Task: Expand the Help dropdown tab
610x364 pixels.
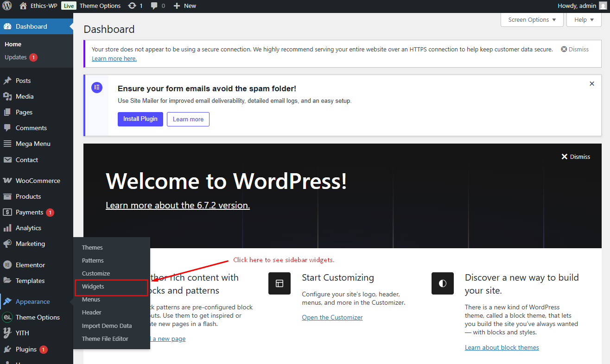Action: point(584,20)
